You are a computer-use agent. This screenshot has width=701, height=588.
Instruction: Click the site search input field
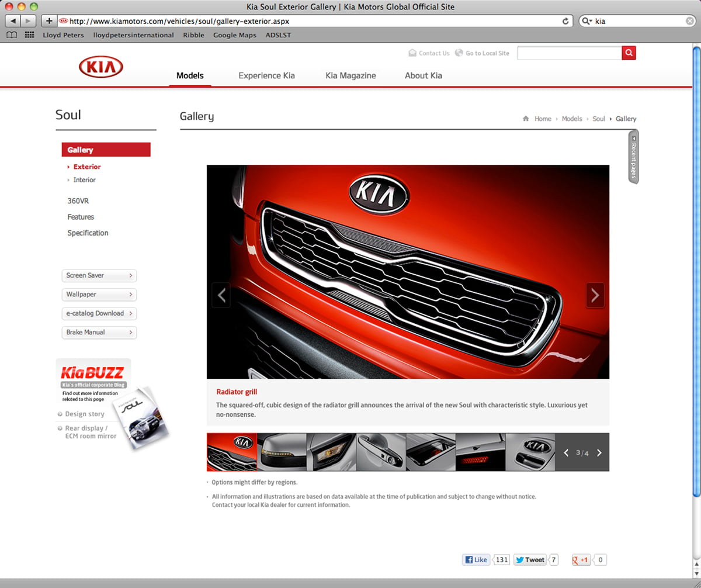tap(569, 53)
